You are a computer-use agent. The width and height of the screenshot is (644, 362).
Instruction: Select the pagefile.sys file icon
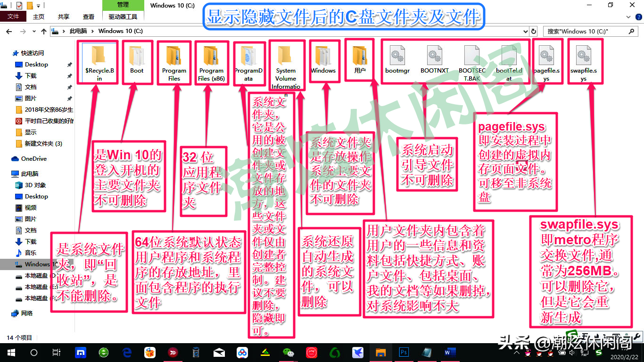coord(546,55)
